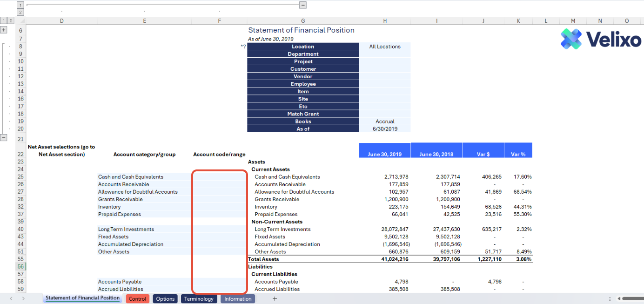The height and width of the screenshot is (304, 644).
Task: Expand the hidden rows above row 6
Action: 4,30
